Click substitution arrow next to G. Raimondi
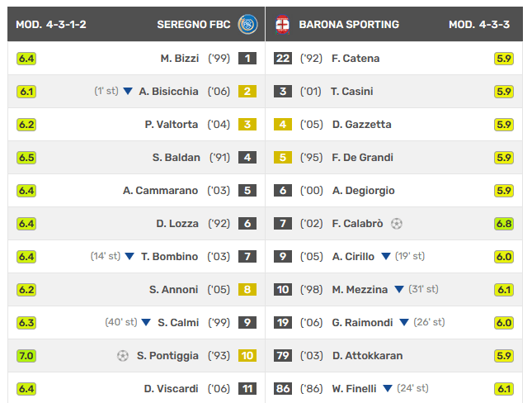 (x=404, y=323)
